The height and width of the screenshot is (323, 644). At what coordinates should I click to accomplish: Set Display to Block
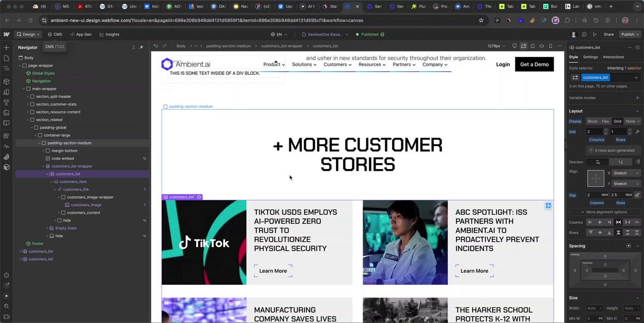click(592, 121)
